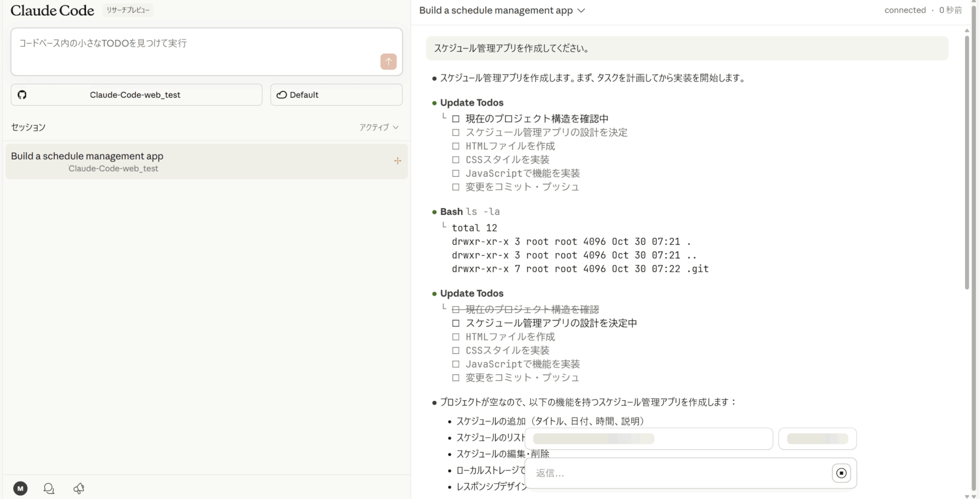The height and width of the screenshot is (499, 980).
Task: Check the スケジュール管理アプリの設計を決定中 todo box
Action: point(456,323)
